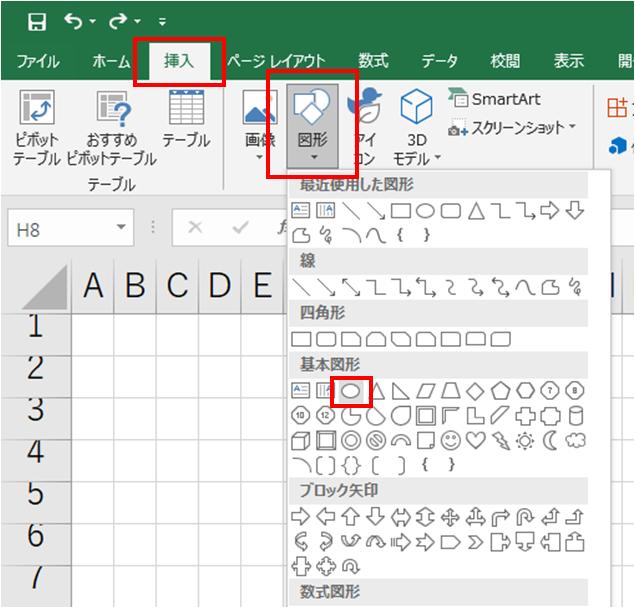This screenshot has width=635, height=608.
Task: Choose the heart shape
Action: [x=475, y=440]
